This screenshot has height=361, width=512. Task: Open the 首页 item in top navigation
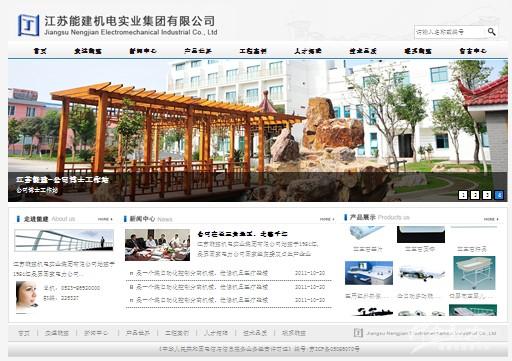(40, 51)
